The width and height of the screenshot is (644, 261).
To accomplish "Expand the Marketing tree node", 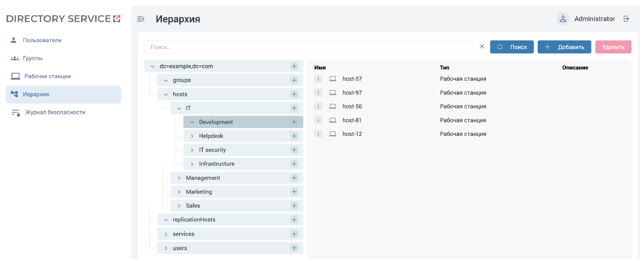I will [179, 192].
